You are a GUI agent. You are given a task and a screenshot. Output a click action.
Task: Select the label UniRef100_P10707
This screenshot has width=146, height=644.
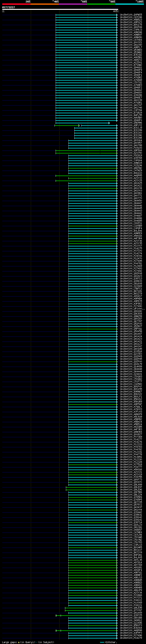tap(131, 246)
